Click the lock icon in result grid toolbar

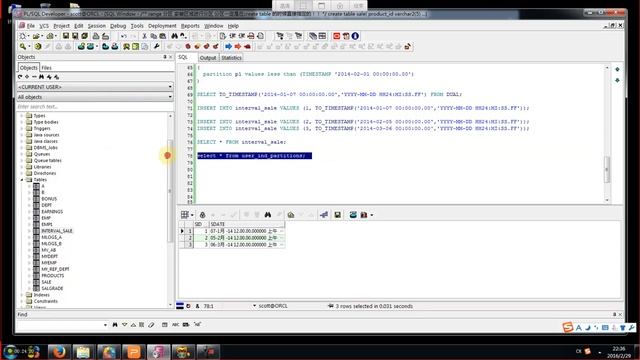(x=202, y=215)
